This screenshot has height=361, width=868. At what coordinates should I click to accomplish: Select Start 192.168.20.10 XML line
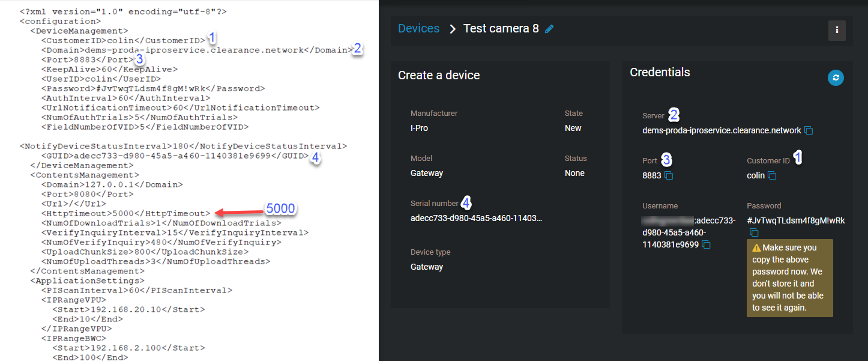click(128, 309)
